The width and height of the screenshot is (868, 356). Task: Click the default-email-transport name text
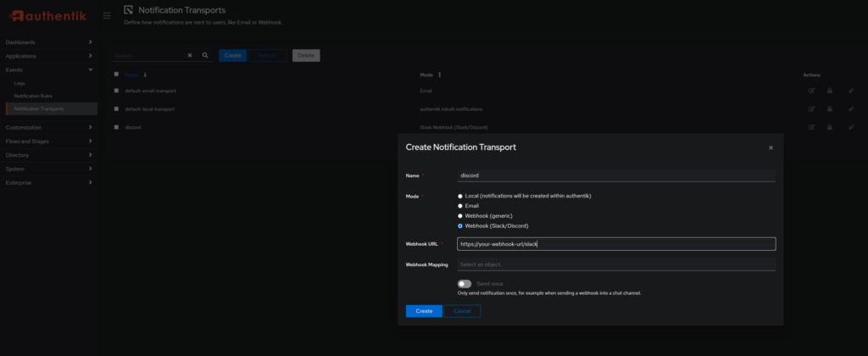(x=151, y=90)
